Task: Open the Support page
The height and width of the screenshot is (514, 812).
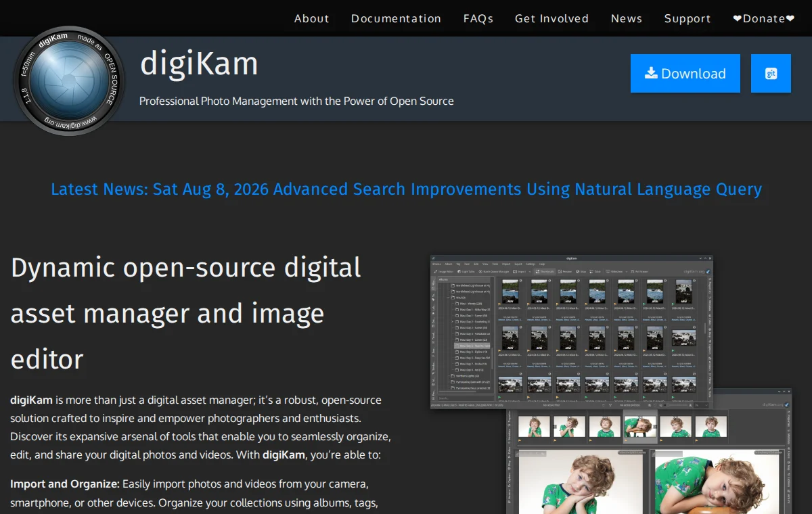Action: 687,18
